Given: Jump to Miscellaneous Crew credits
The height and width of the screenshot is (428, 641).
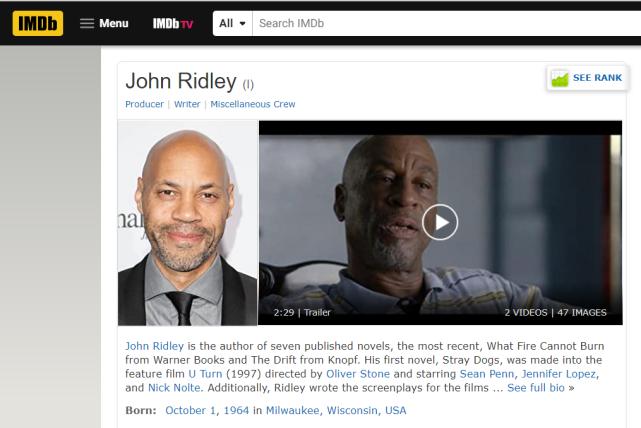Looking at the screenshot, I should point(253,104).
